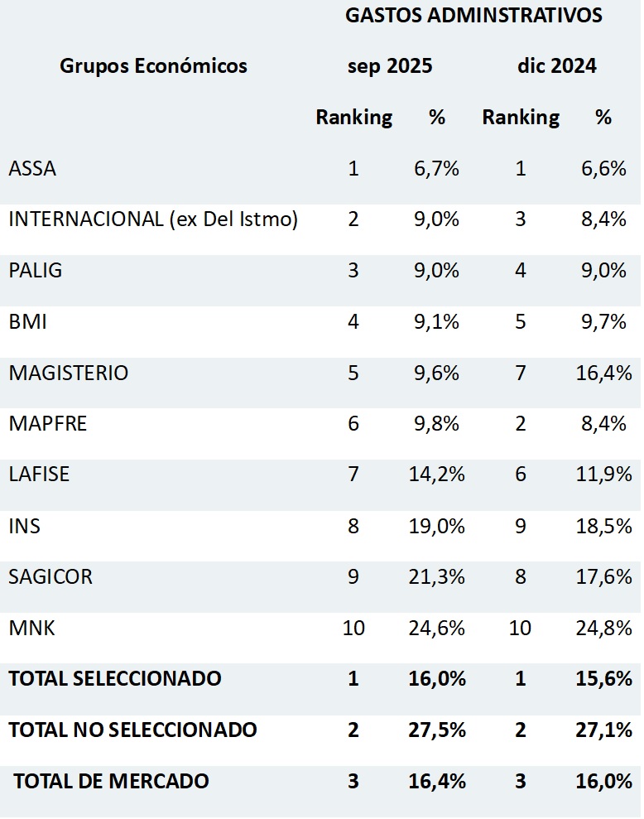Select the Grupos Económicos column header
Viewport: 644px width, 819px height.
click(153, 66)
